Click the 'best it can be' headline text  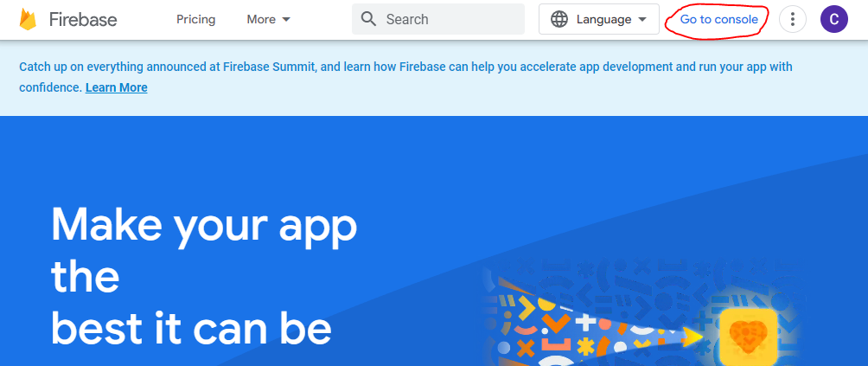(x=191, y=329)
